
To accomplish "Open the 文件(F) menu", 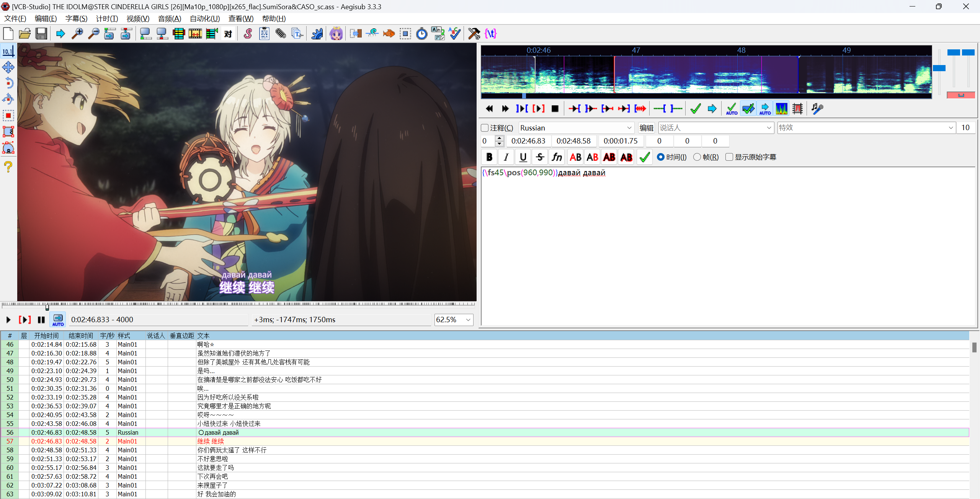I will pos(15,19).
